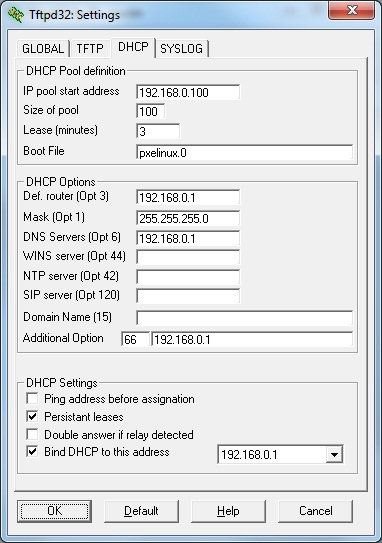Close the Settings window with X
This screenshot has width=382, height=543.
[x=352, y=10]
